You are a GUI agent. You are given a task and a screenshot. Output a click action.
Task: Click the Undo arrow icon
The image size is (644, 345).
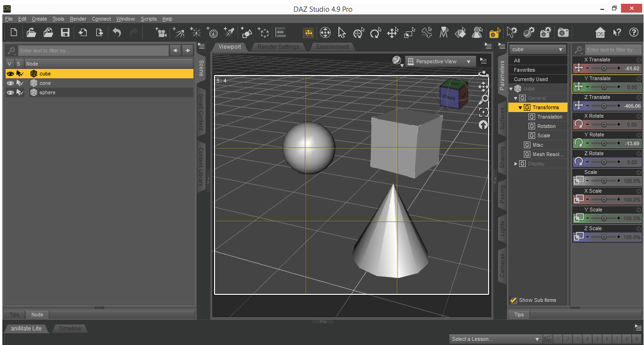(117, 32)
